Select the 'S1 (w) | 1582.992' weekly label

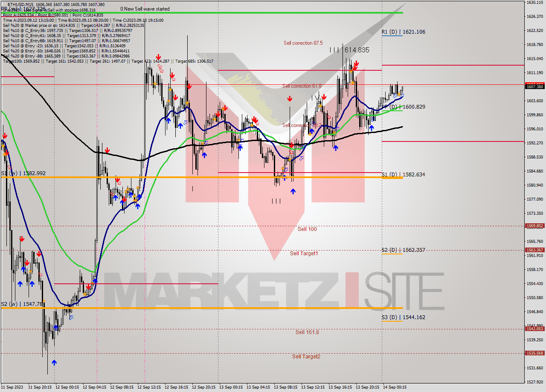pos(23,173)
